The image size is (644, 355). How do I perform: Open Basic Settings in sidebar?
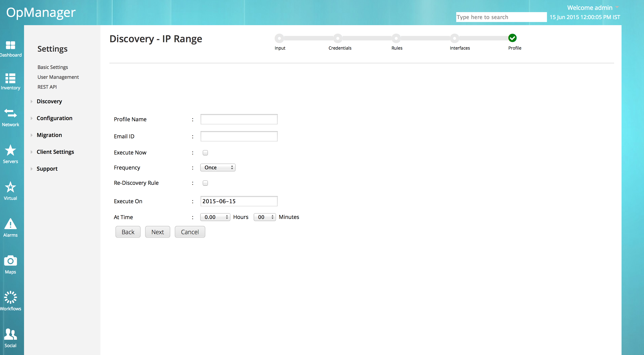pyautogui.click(x=53, y=67)
